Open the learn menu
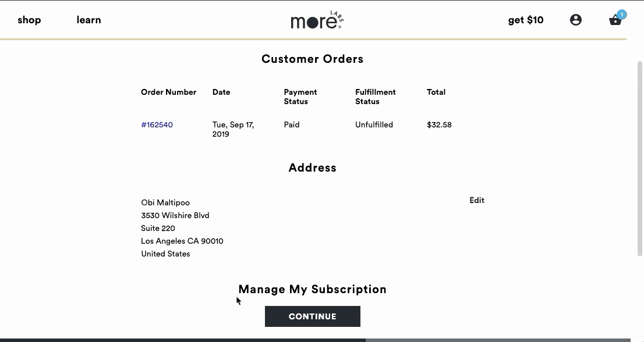This screenshot has height=342, width=644. (89, 20)
